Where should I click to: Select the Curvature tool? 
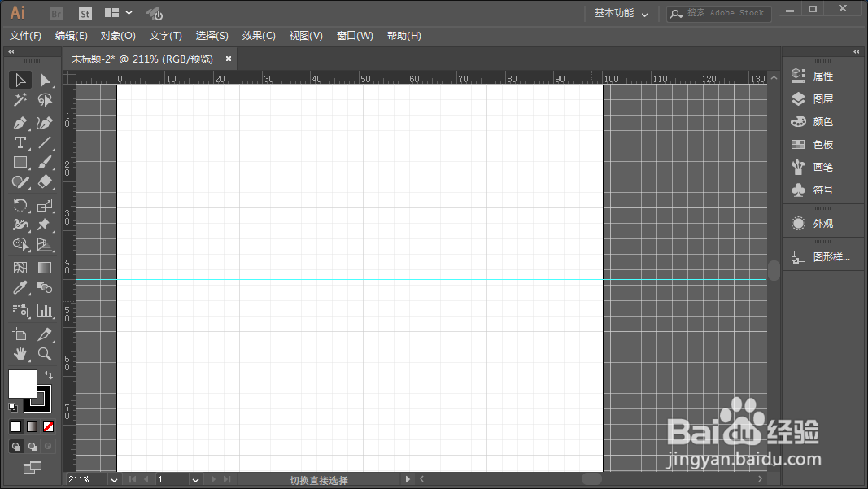coord(45,123)
